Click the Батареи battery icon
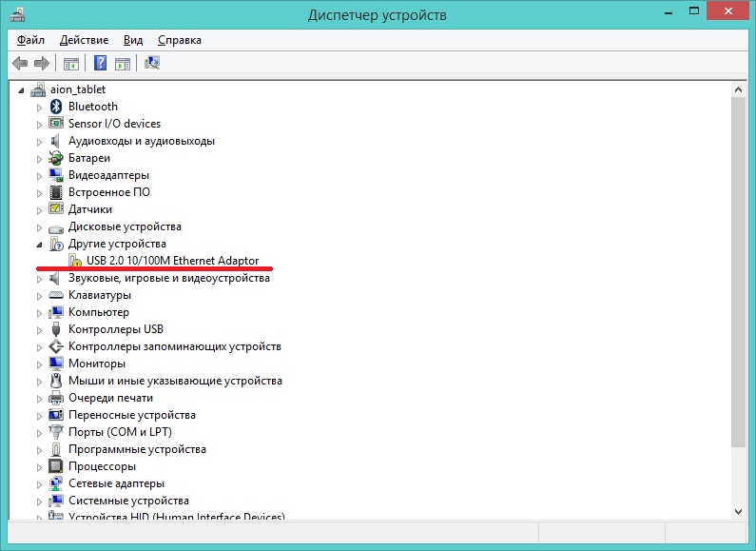 click(x=56, y=158)
